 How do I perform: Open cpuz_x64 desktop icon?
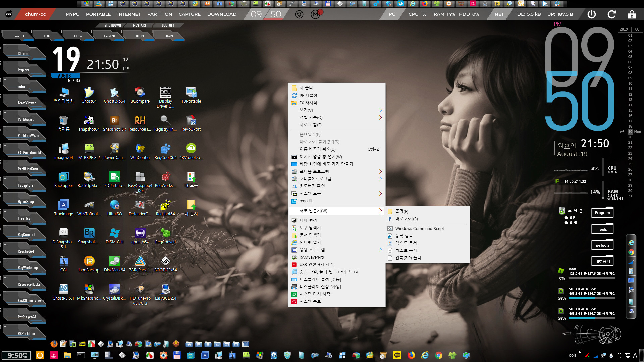click(140, 236)
